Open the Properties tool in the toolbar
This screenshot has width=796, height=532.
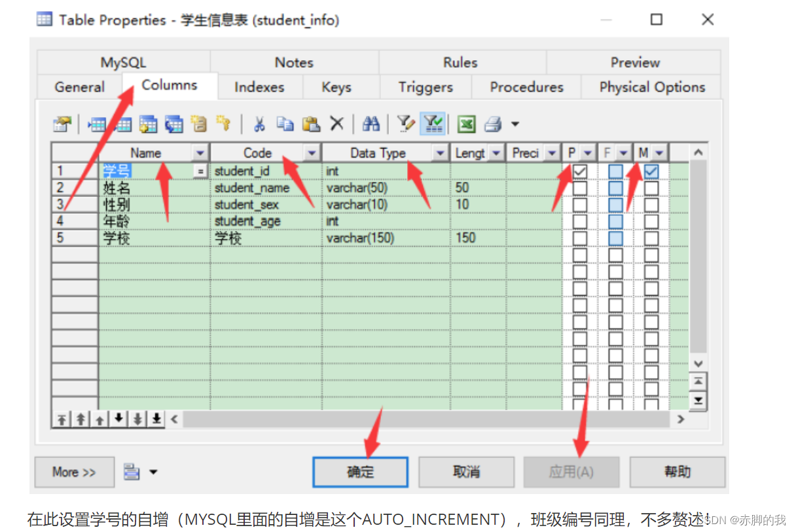tap(62, 124)
